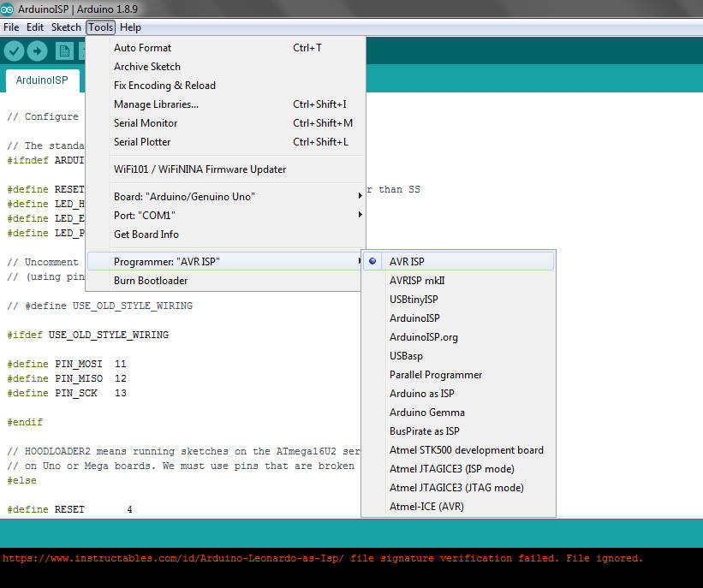Switch to the ArduinoISP sketch tab
Viewport: 703px width, 588px height.
pos(42,80)
